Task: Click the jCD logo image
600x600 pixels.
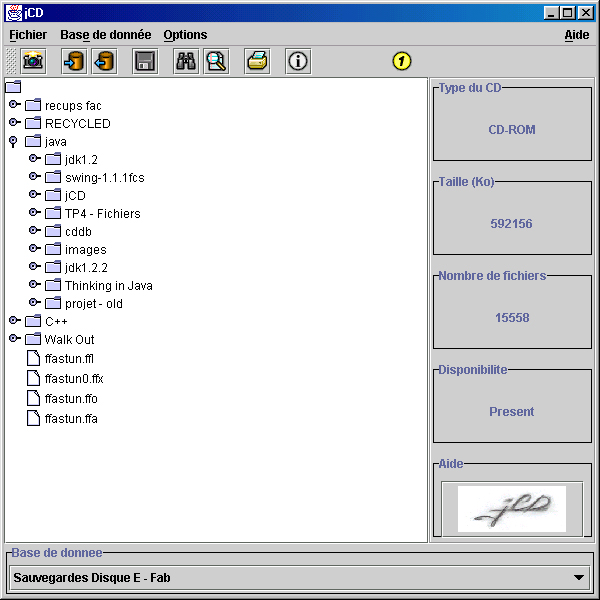Action: click(512, 508)
